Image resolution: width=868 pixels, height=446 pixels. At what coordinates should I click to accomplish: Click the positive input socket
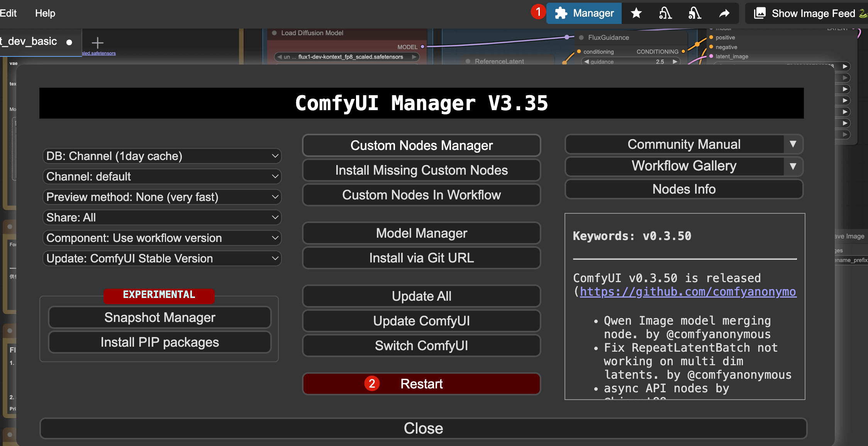coord(711,37)
